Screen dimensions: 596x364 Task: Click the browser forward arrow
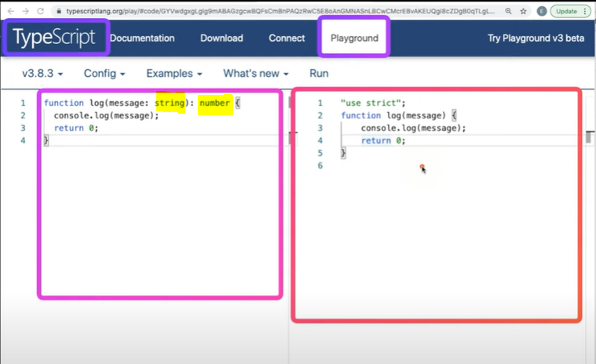(x=25, y=11)
